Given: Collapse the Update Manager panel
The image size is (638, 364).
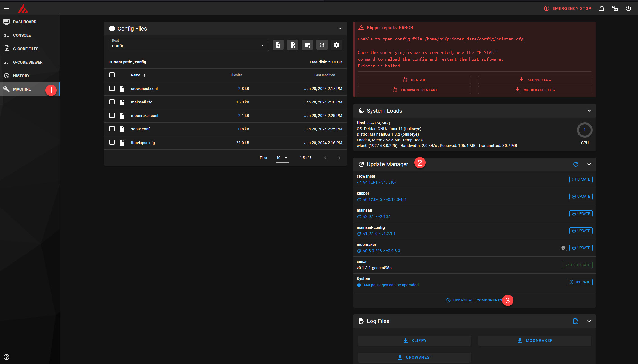Looking at the screenshot, I should click(589, 164).
